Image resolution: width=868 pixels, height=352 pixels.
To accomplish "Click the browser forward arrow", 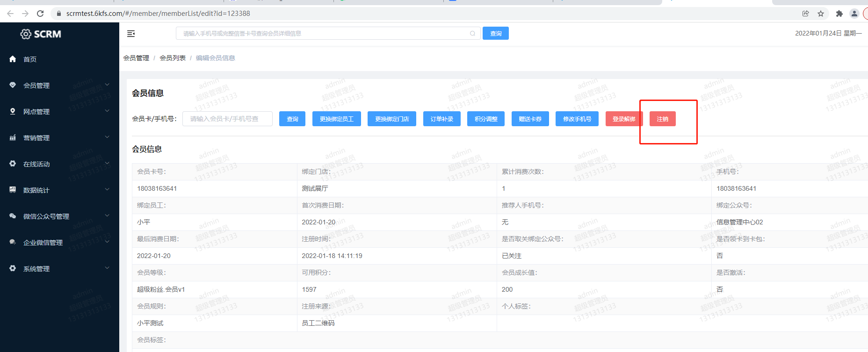I will pos(25,14).
